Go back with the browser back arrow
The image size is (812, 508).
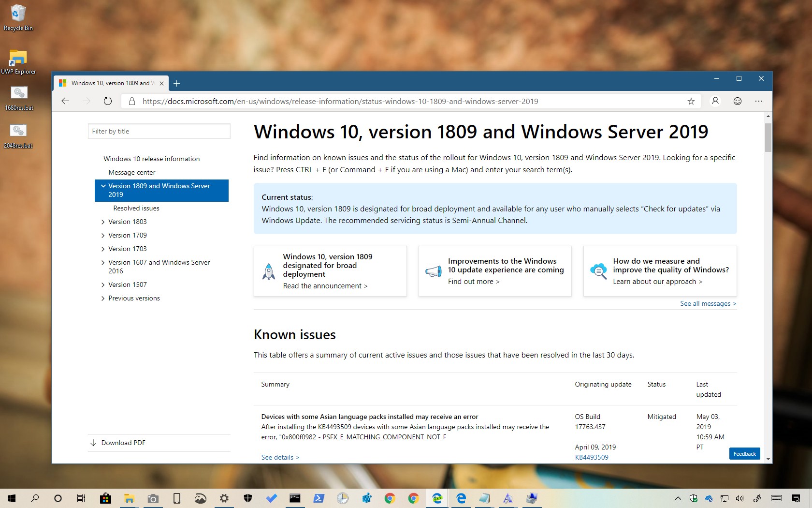pyautogui.click(x=65, y=101)
